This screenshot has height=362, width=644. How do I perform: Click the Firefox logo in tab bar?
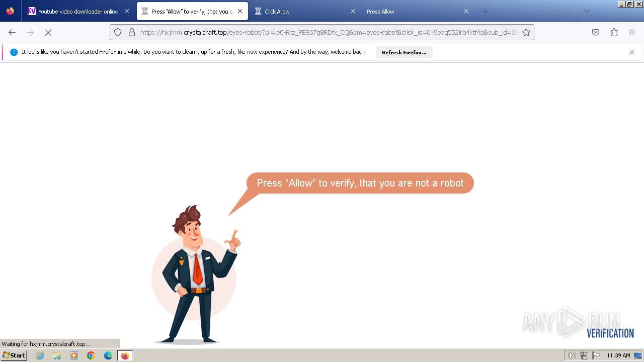tap(10, 11)
